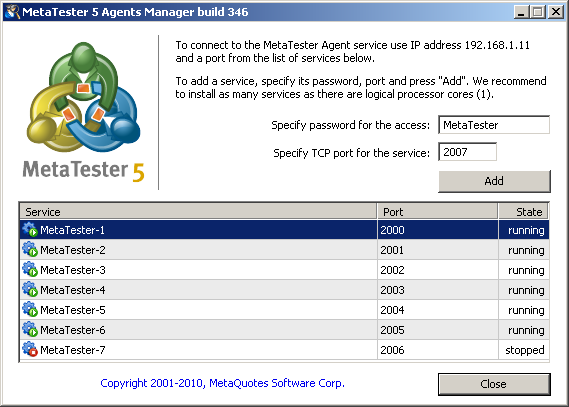Open the MetaQuotes Software Corp. copyright link
Screen dimensions: 569x407
click(x=222, y=383)
